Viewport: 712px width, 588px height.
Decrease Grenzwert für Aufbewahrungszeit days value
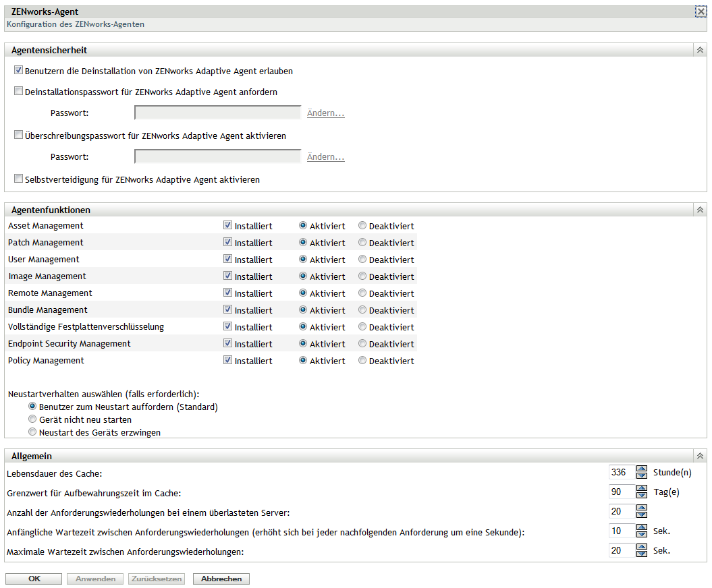pyautogui.click(x=642, y=495)
